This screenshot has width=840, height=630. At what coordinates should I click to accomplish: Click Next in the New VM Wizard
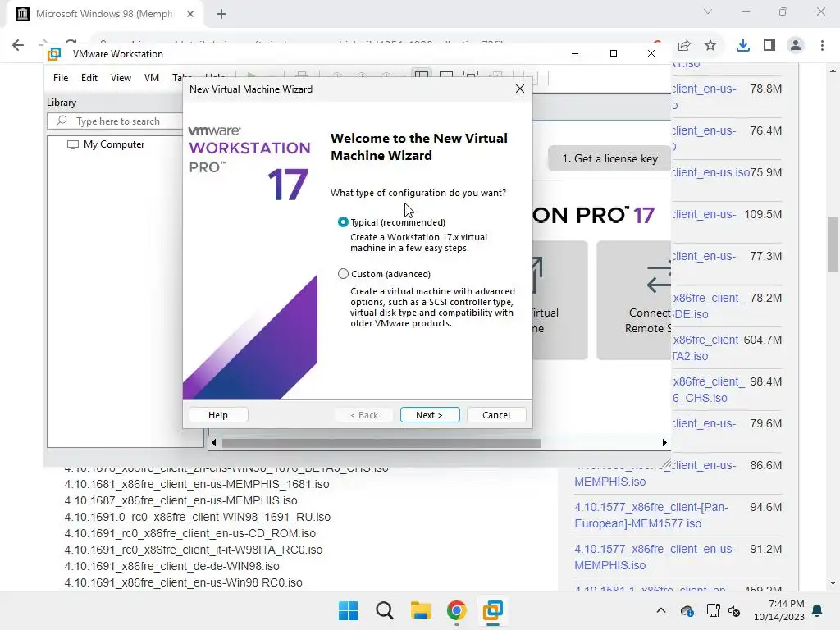430,414
